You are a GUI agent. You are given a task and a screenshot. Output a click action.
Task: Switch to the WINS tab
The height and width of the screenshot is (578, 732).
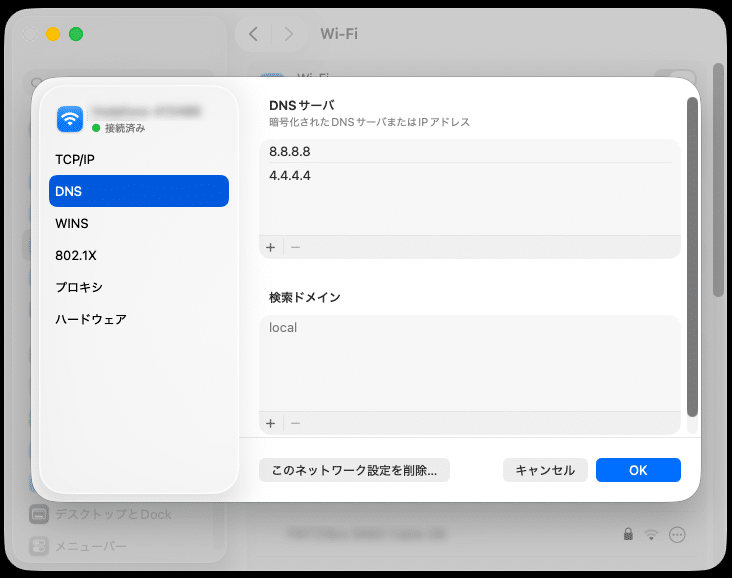coord(139,224)
